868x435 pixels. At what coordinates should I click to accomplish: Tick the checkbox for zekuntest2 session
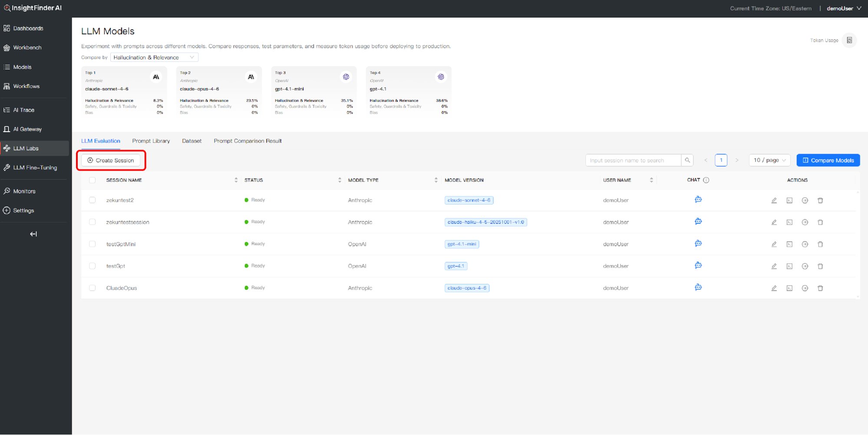click(x=92, y=200)
